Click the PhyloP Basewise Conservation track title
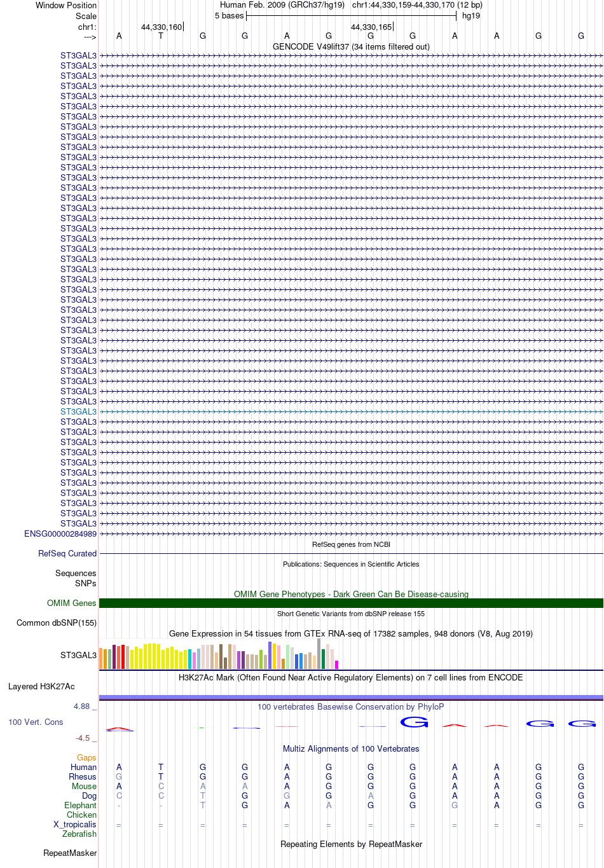Viewport: 604px width, 868px height. point(351,706)
